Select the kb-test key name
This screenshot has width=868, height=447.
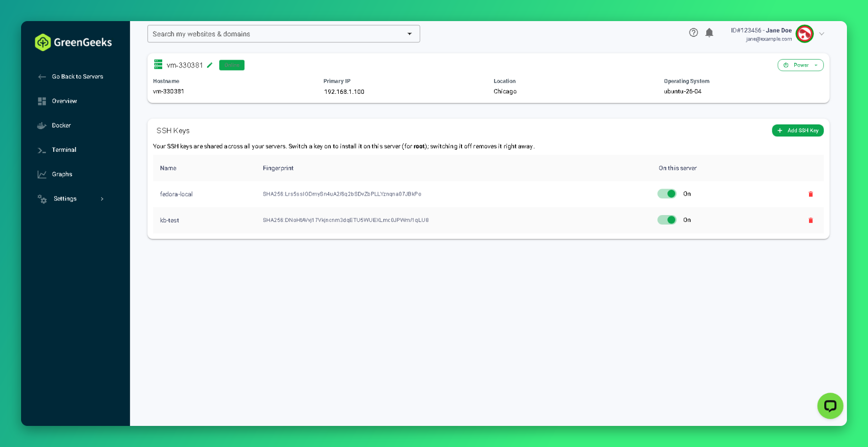pyautogui.click(x=170, y=220)
